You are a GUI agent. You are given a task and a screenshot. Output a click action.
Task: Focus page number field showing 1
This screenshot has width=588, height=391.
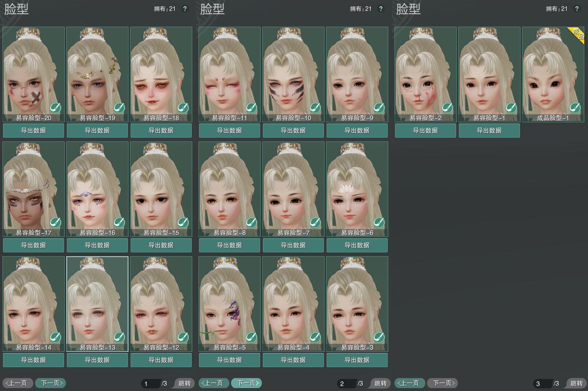pos(151,383)
